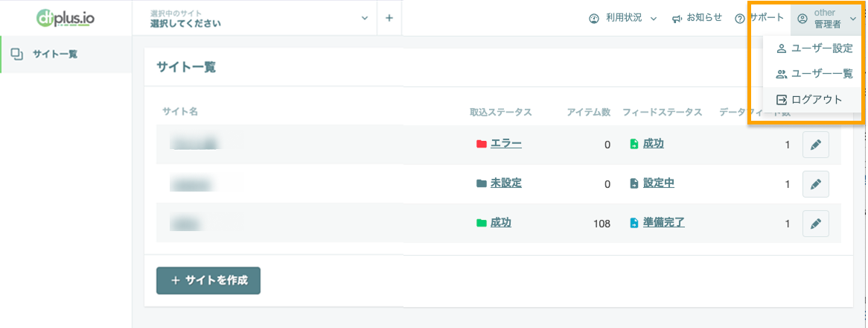The image size is (868, 328).
Task: Select サイト一覧 in the sidebar
Action: [x=66, y=54]
